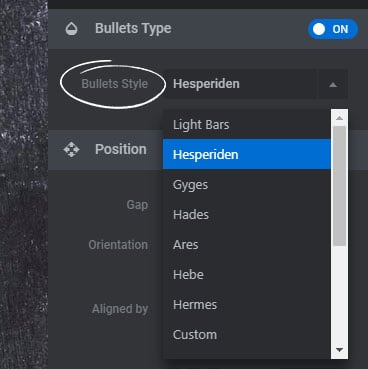Image resolution: width=368 pixels, height=369 pixels.
Task: Click the scrollbar up arrow
Action: tap(339, 118)
